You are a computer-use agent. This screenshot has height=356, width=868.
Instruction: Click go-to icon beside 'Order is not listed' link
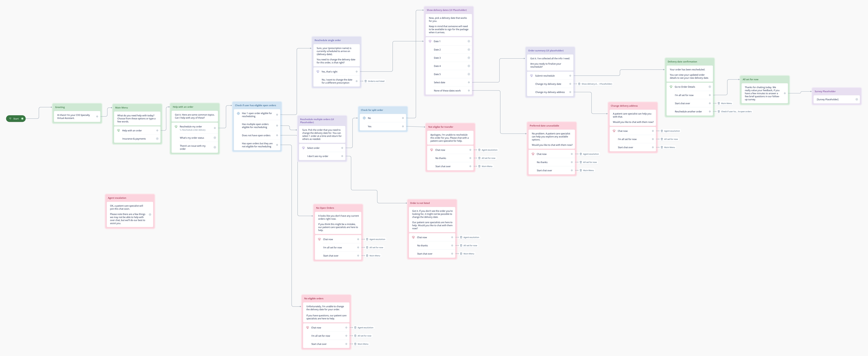coord(366,81)
